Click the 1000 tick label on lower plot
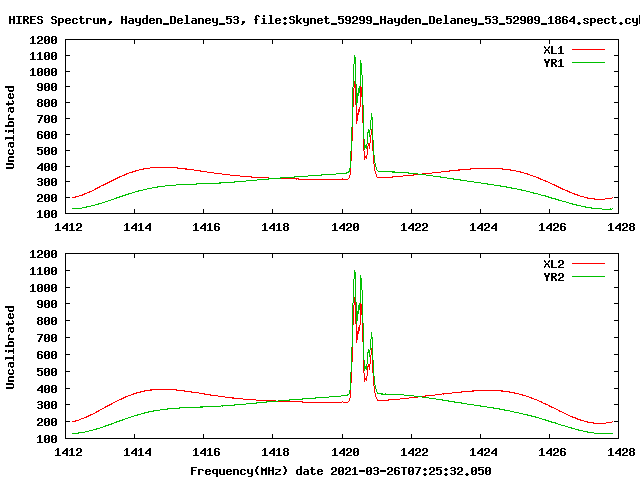The image size is (640, 480). tap(43, 288)
